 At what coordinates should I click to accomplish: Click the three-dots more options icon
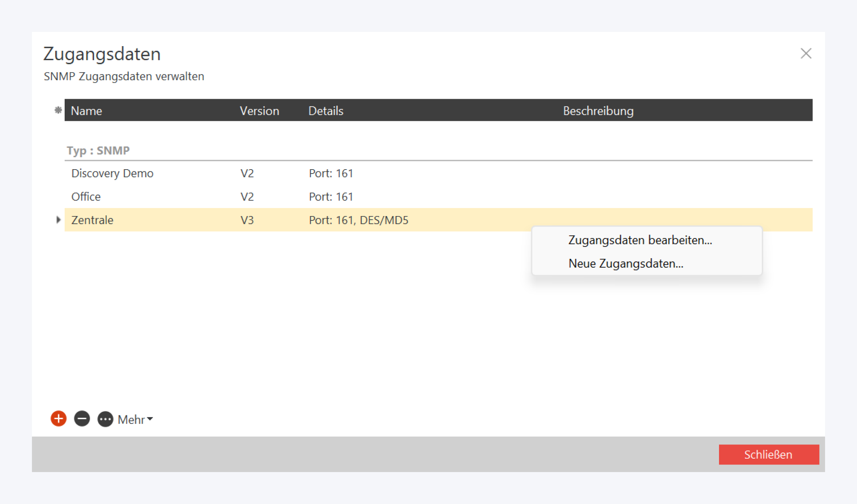[105, 419]
